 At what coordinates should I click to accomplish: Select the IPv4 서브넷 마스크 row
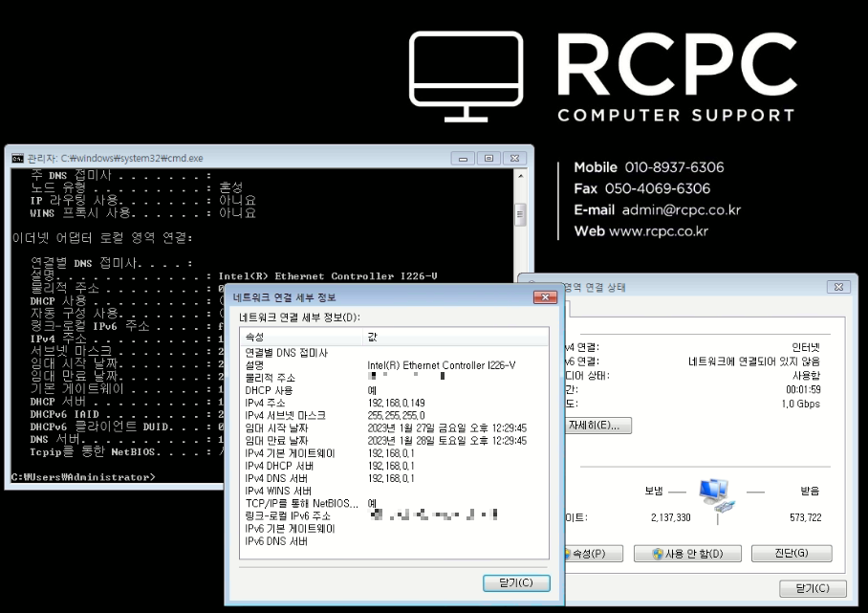click(x=394, y=415)
